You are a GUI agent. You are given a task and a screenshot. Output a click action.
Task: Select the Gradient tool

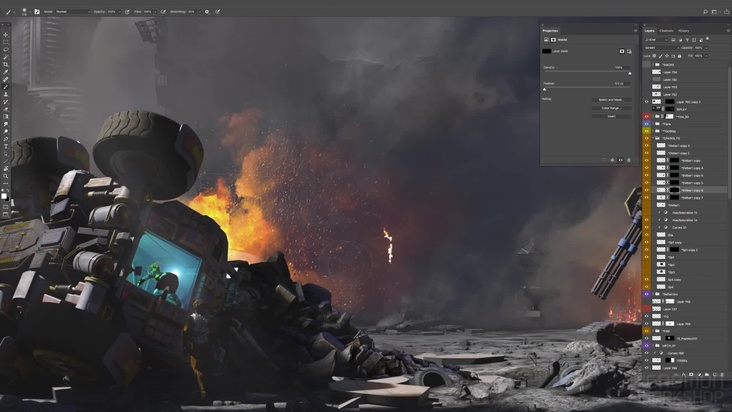[6, 117]
